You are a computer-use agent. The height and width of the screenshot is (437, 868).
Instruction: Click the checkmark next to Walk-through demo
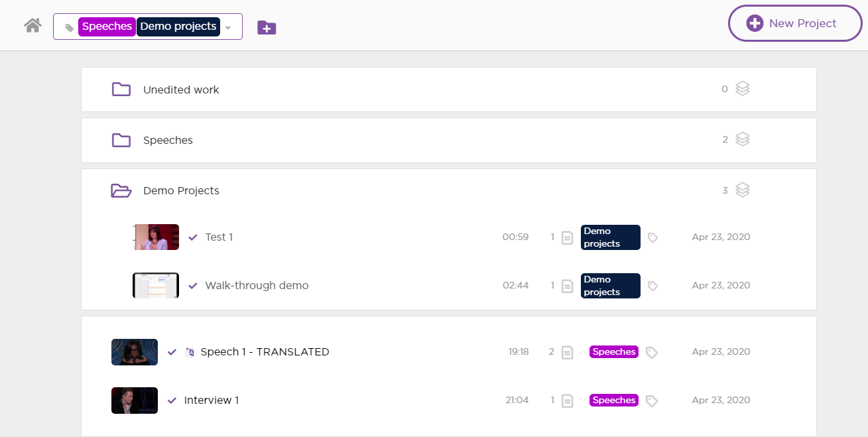[x=193, y=286]
